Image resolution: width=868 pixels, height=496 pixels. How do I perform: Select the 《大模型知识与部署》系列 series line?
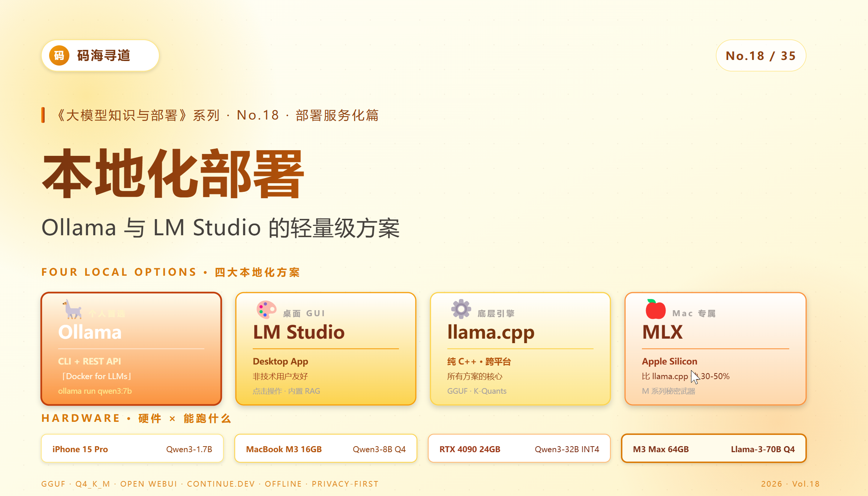tap(217, 115)
